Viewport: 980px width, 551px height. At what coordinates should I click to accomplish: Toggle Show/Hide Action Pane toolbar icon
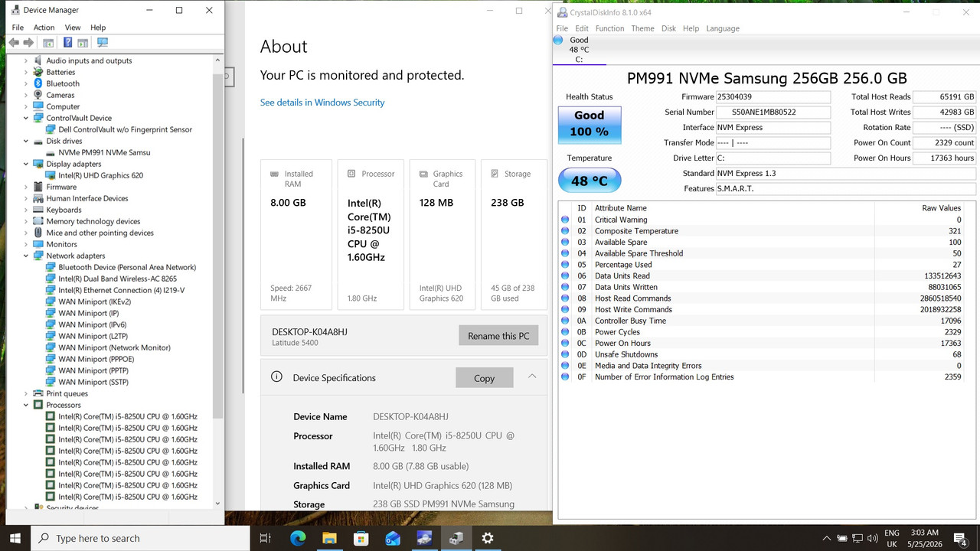83,43
